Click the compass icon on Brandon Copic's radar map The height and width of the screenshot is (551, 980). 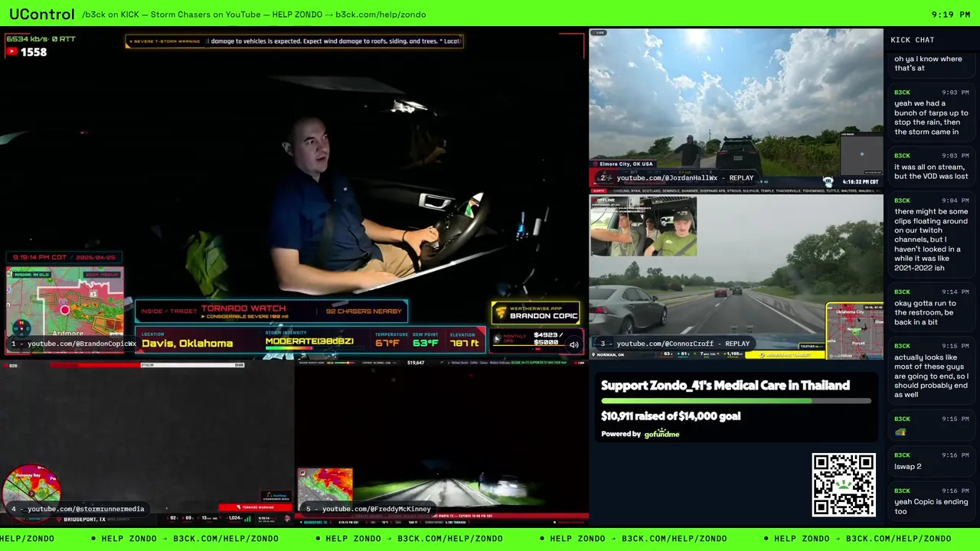point(21,328)
